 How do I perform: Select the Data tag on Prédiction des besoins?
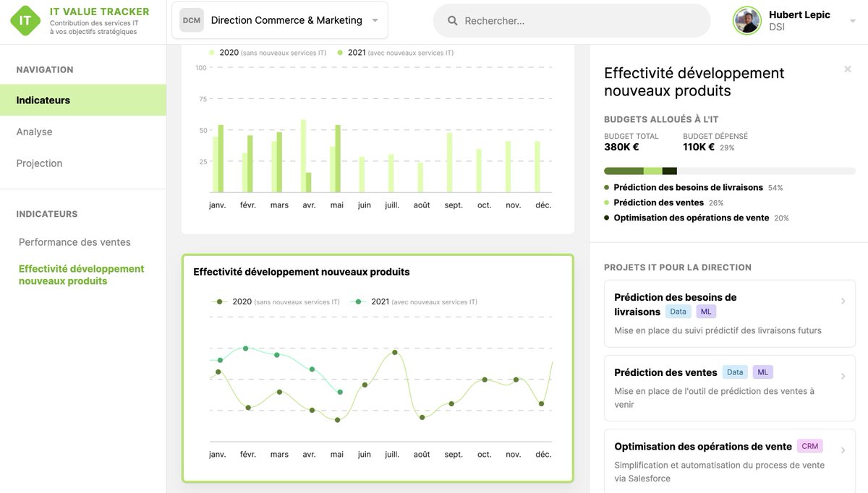point(678,311)
